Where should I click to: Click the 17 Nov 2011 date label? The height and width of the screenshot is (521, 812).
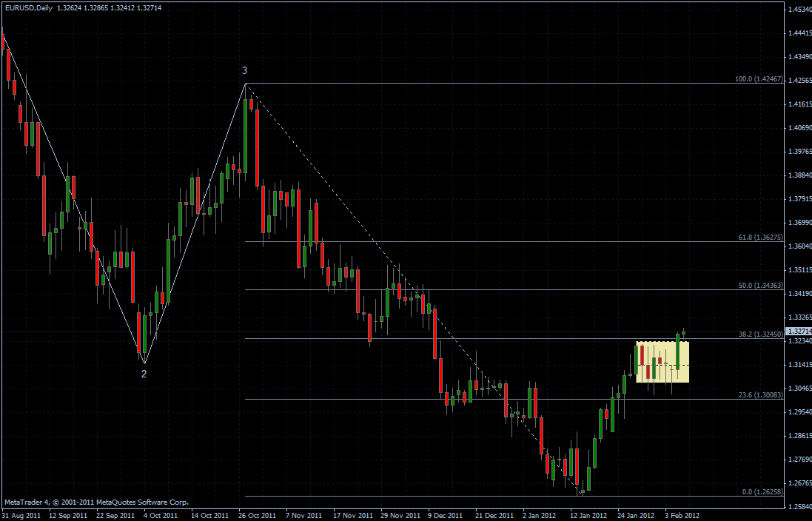(352, 515)
